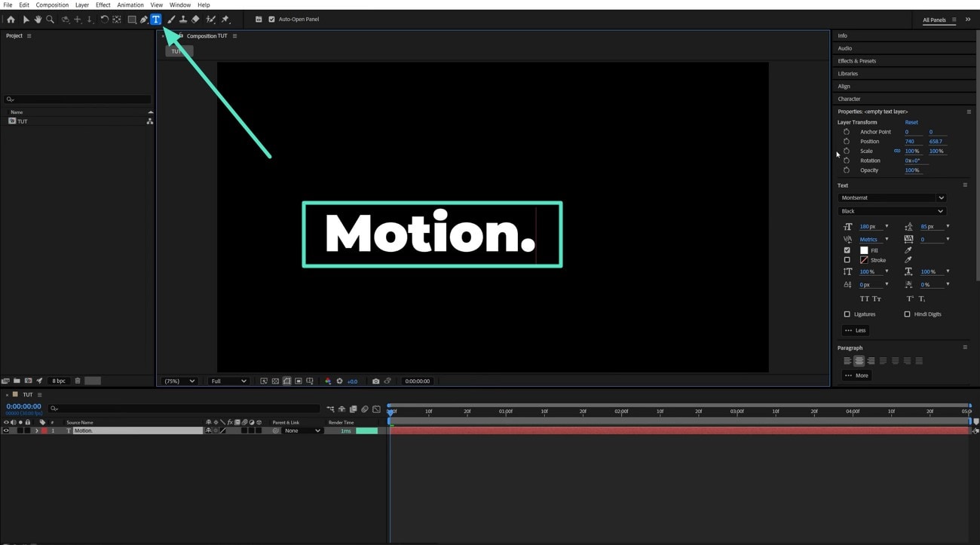Toggle the Fill checkbox
Viewport: 980px width, 545px height.
click(x=847, y=250)
